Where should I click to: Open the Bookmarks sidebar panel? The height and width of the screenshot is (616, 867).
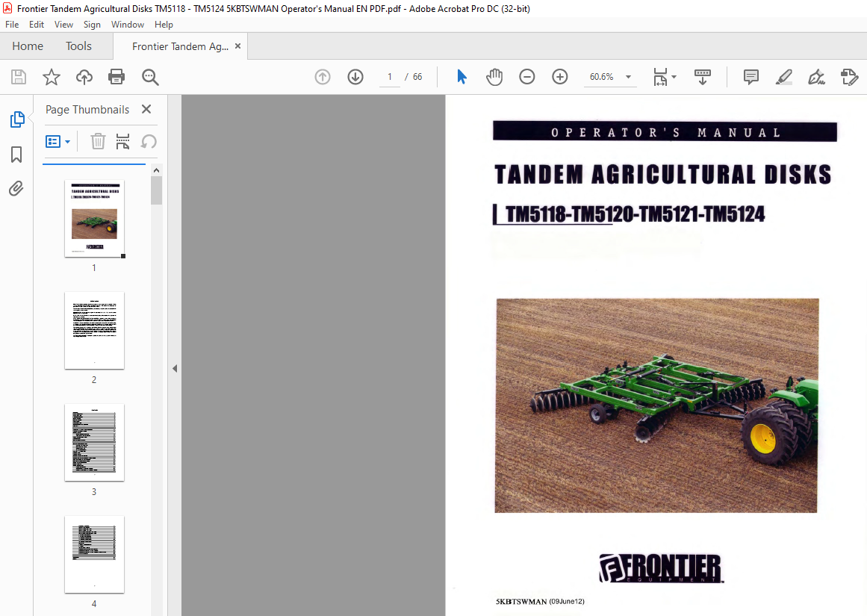16,155
